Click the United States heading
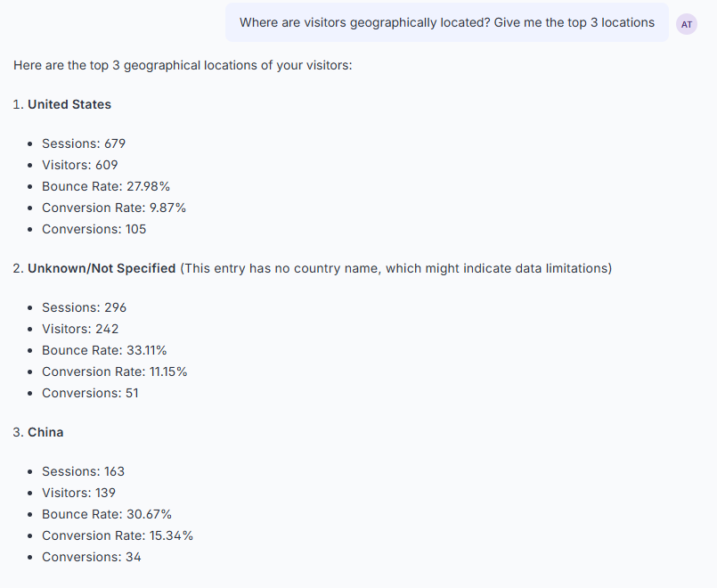The image size is (717, 588). pyautogui.click(x=69, y=104)
